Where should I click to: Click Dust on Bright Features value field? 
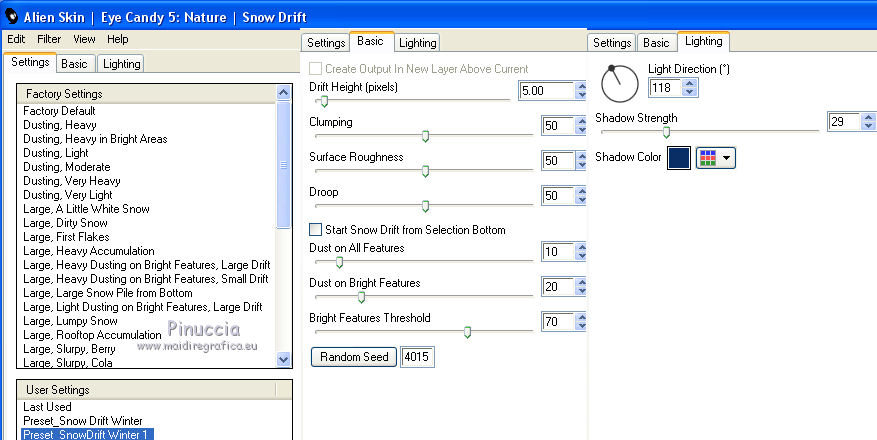558,286
